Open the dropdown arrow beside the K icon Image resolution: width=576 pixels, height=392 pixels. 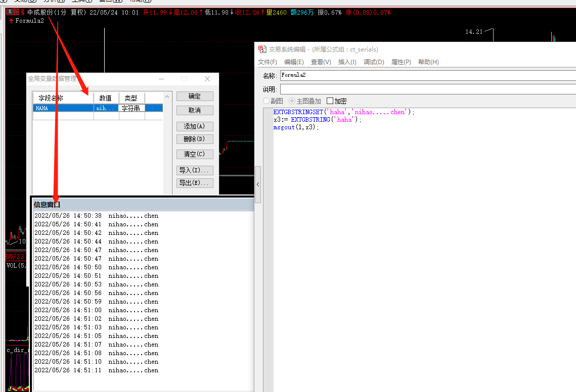(x=17, y=12)
